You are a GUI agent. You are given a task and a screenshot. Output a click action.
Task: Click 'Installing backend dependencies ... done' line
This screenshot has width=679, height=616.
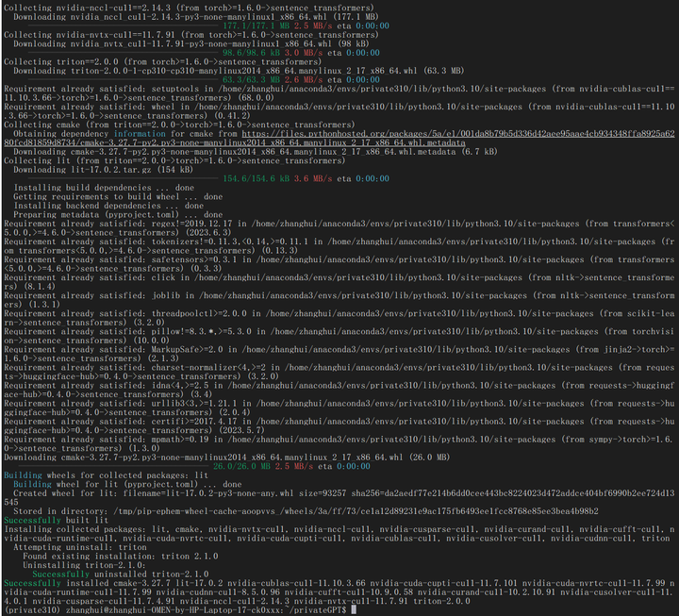(108, 206)
